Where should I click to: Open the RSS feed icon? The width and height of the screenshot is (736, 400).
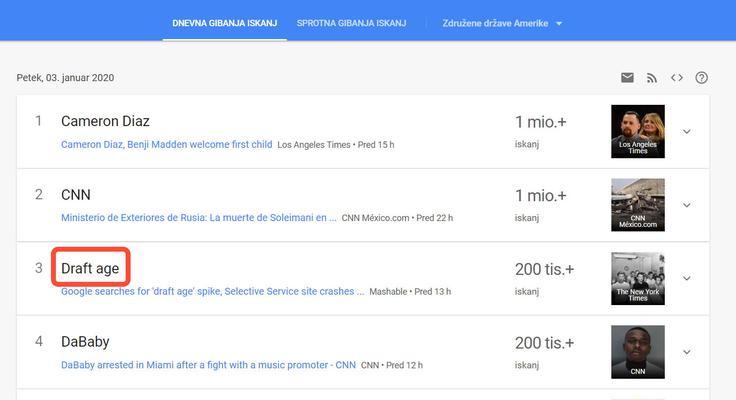pyautogui.click(x=652, y=78)
